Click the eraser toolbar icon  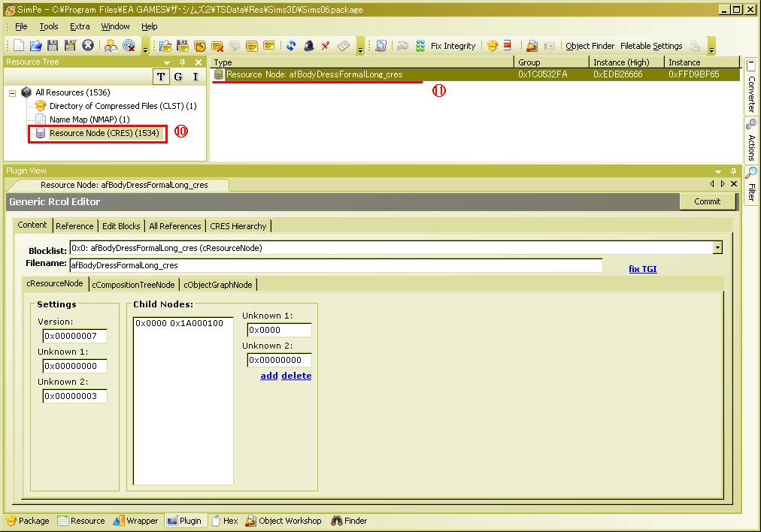click(x=344, y=46)
